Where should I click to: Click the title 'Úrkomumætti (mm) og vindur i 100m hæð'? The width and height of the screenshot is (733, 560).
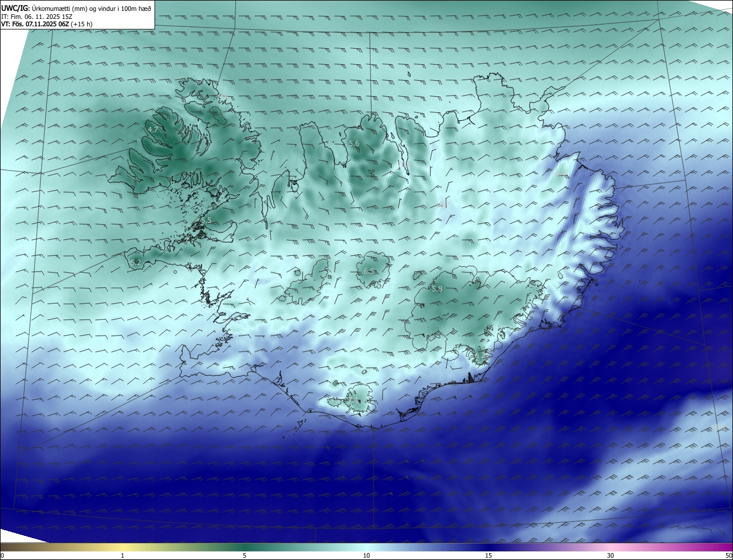pyautogui.click(x=92, y=8)
